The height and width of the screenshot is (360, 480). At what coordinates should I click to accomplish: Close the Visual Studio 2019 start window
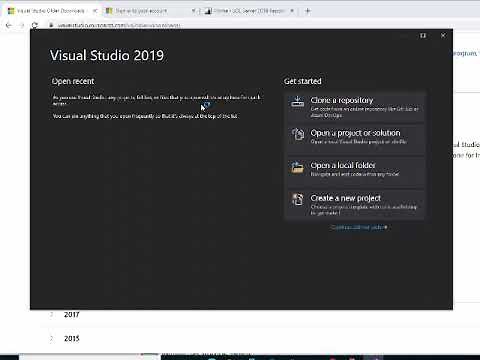[443, 35]
